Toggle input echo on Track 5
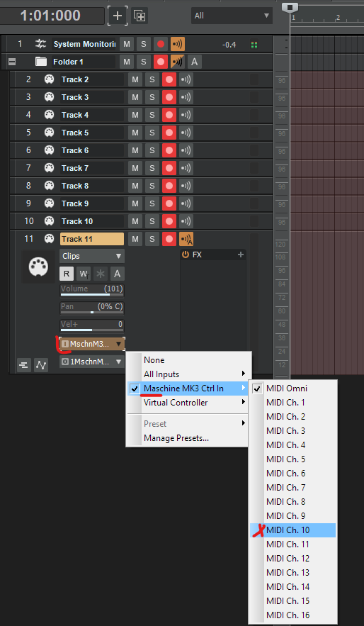 tap(186, 133)
